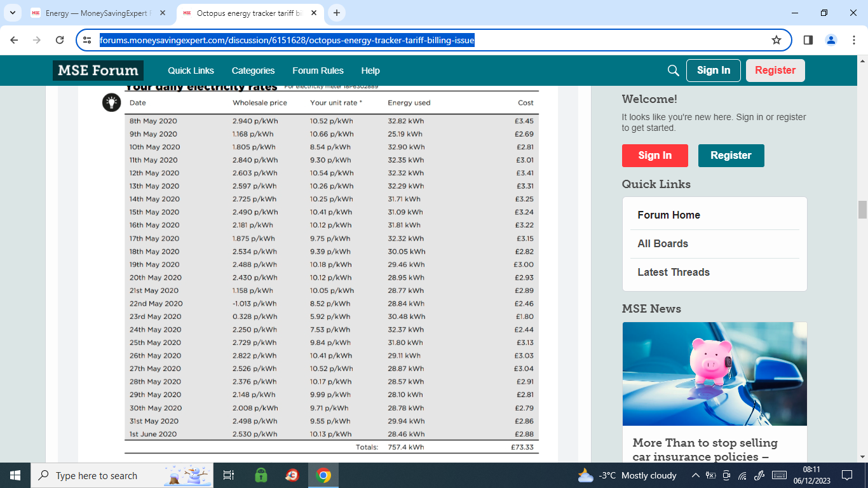Open the red swirl app on taskbar

[x=292, y=475]
